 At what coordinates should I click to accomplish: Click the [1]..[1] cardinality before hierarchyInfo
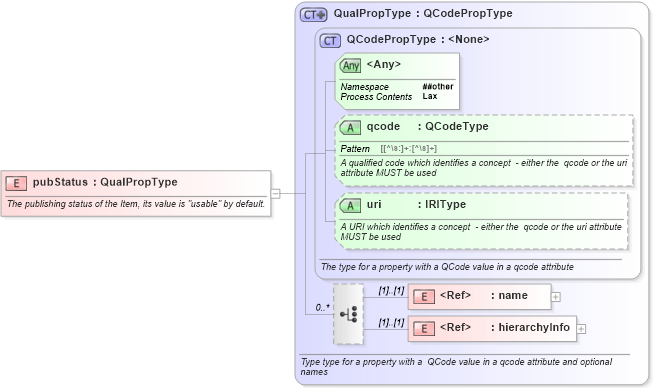391,322
